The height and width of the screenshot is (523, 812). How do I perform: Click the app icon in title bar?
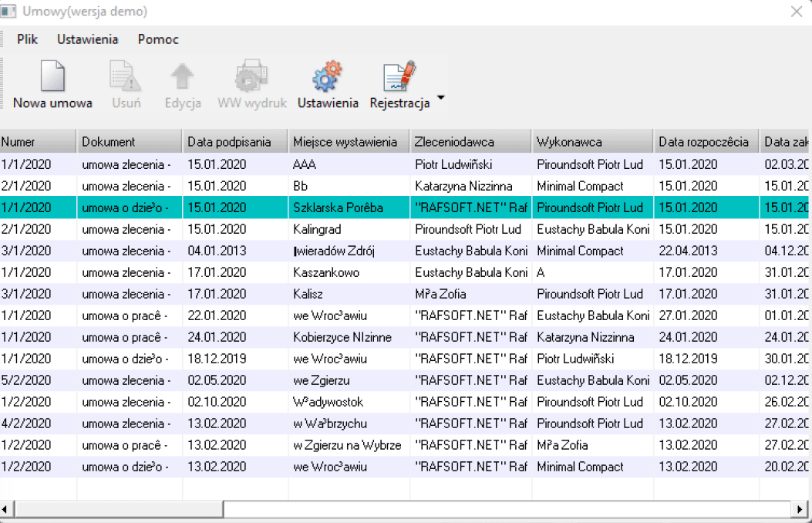point(9,12)
